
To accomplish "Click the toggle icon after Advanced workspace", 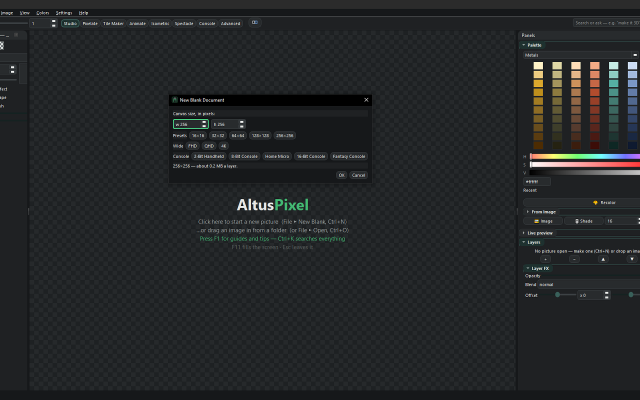I will point(255,22).
